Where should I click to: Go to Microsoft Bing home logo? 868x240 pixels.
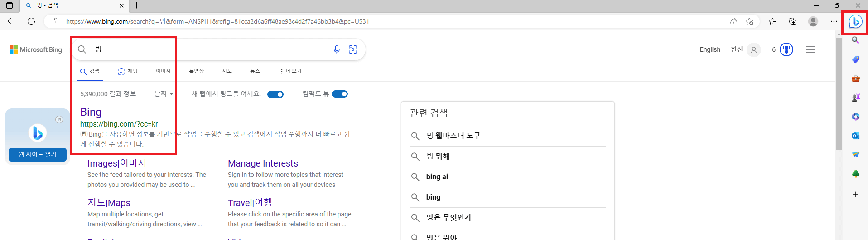click(36, 49)
